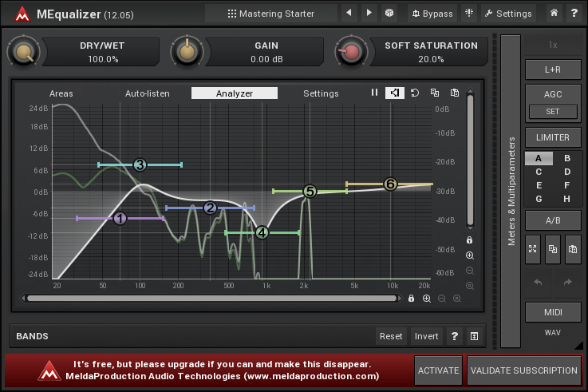The height and width of the screenshot is (392, 588).
Task: Zoom out horizontally with minus magnifier
Action: [442, 299]
